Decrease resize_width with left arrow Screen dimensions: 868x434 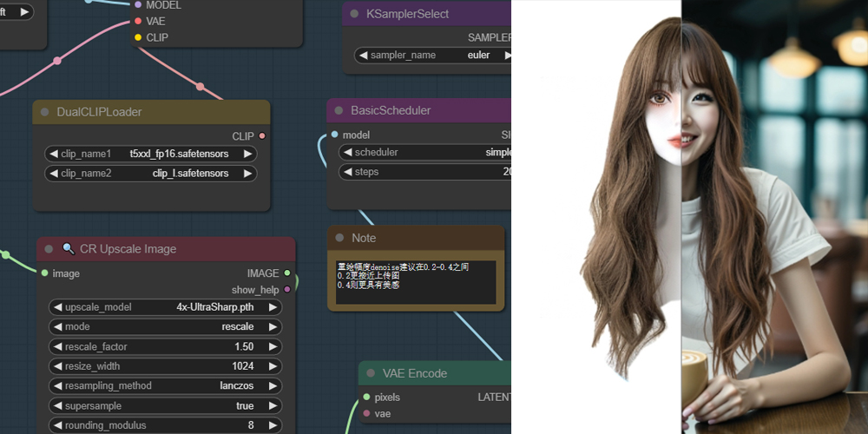click(58, 366)
